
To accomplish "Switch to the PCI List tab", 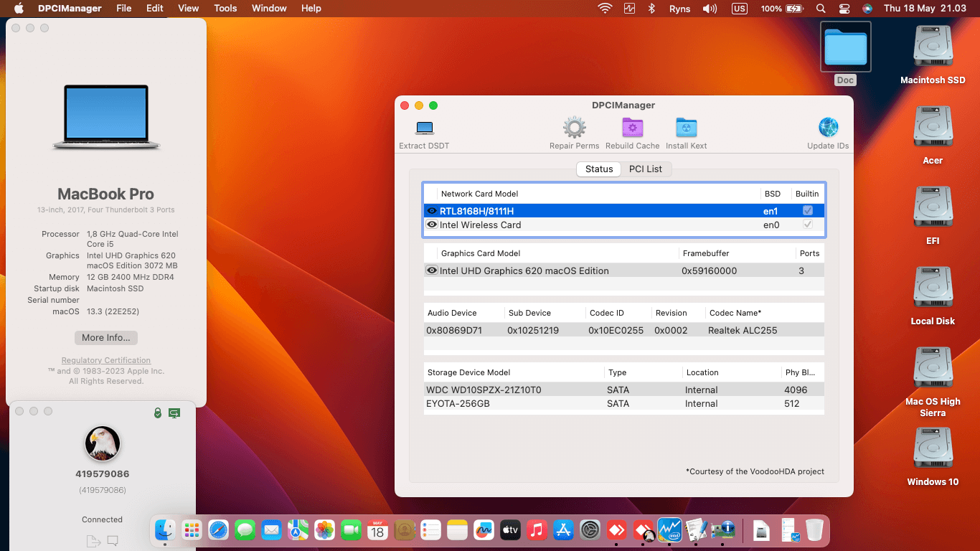I will (x=646, y=169).
